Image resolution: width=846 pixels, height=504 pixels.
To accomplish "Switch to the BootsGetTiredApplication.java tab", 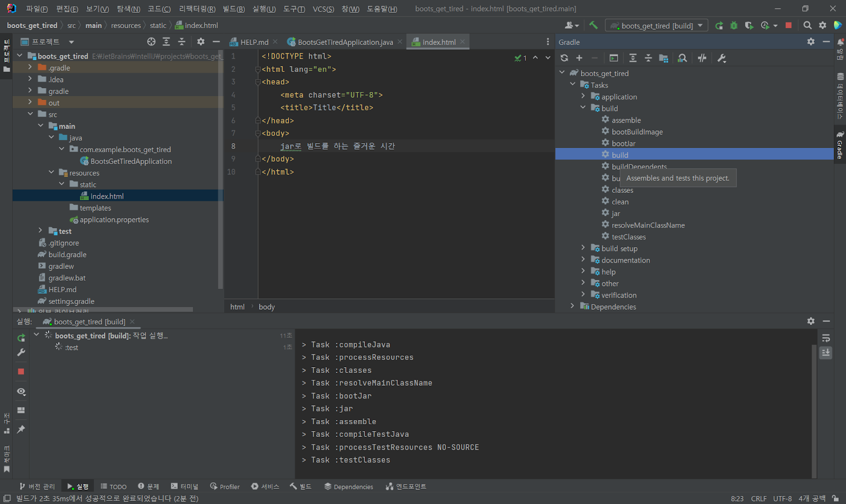I will [x=345, y=42].
